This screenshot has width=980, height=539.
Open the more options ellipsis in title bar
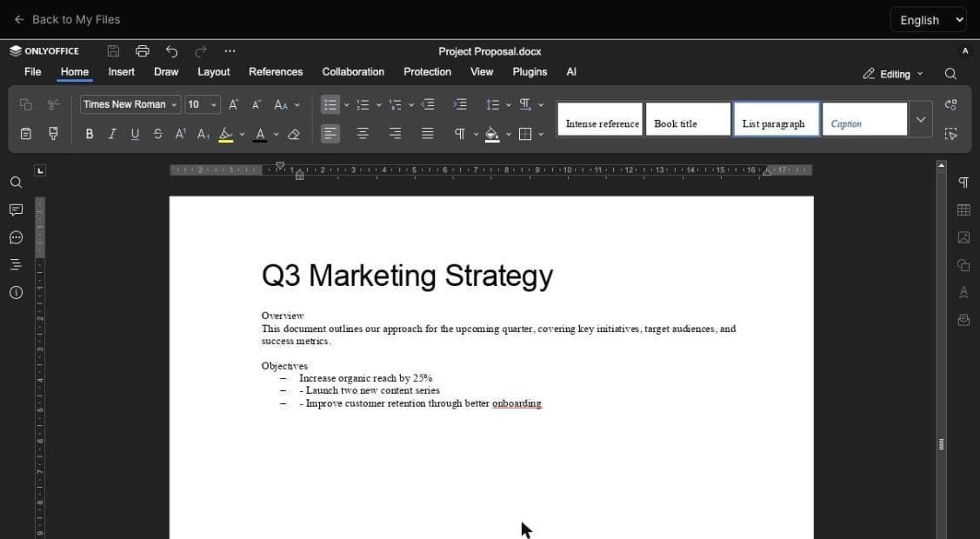(x=230, y=51)
